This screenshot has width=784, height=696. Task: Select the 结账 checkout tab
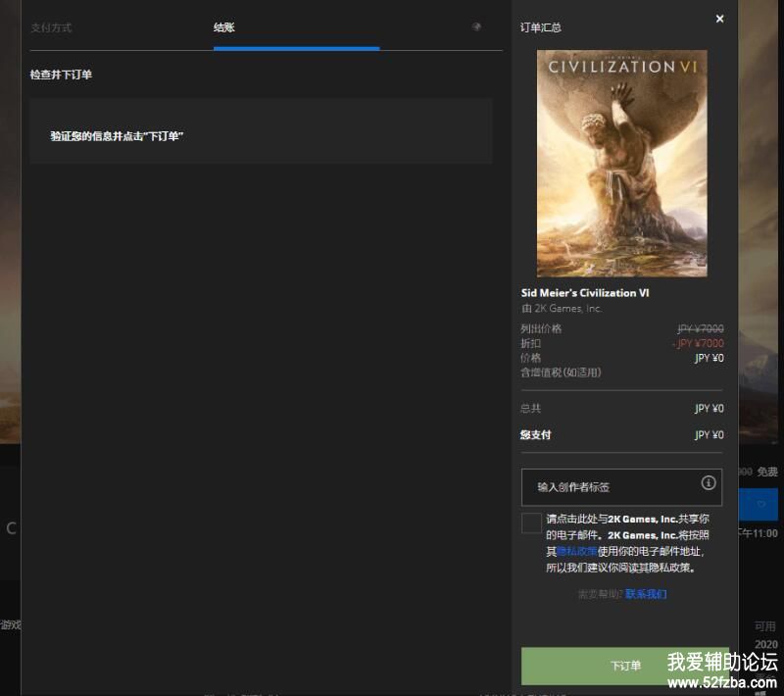[x=224, y=27]
